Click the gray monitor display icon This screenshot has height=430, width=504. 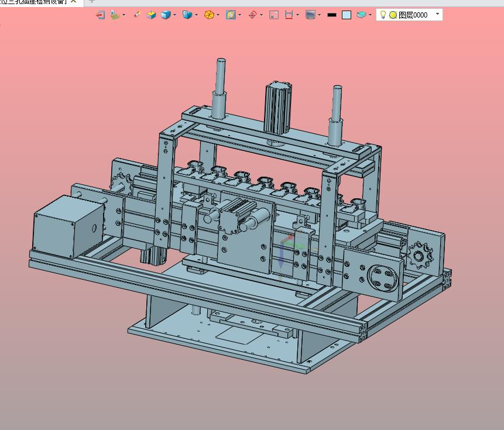pyautogui.click(x=310, y=15)
